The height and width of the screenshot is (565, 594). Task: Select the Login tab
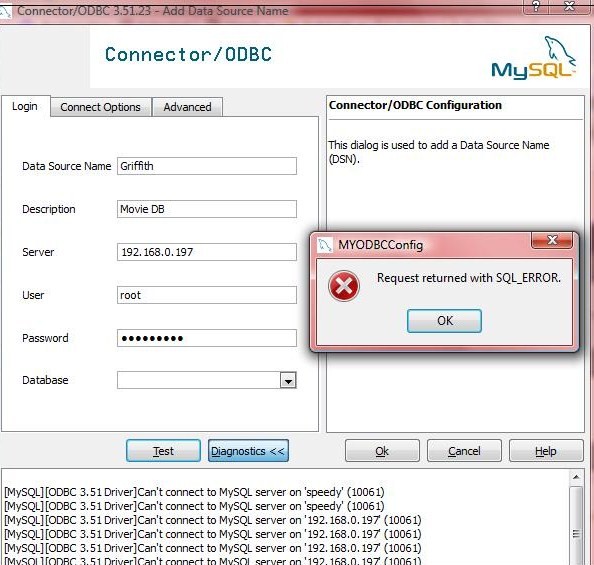[25, 106]
